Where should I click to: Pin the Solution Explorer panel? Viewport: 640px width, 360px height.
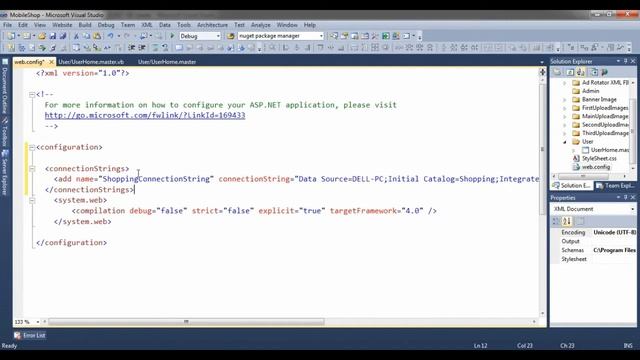coord(625,61)
